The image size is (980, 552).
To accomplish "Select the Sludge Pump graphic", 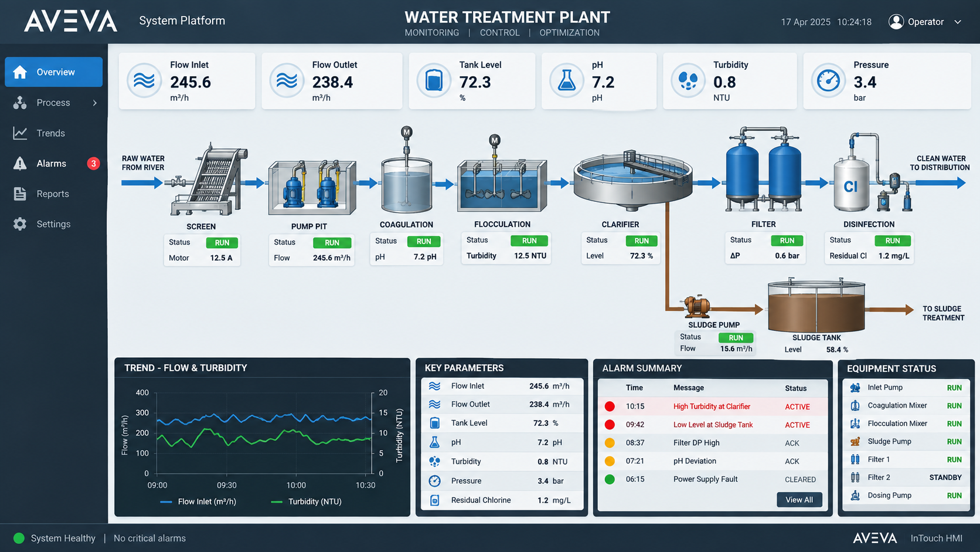I will 696,306.
